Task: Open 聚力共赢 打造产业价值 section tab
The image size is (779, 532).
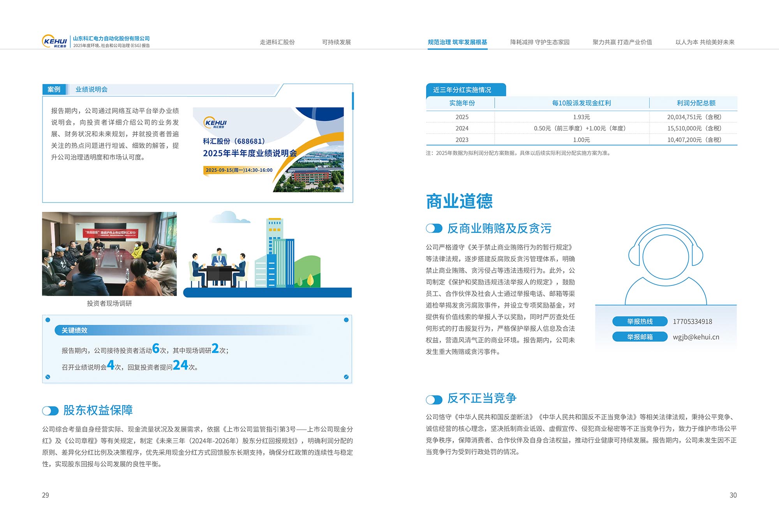Action: coord(622,42)
